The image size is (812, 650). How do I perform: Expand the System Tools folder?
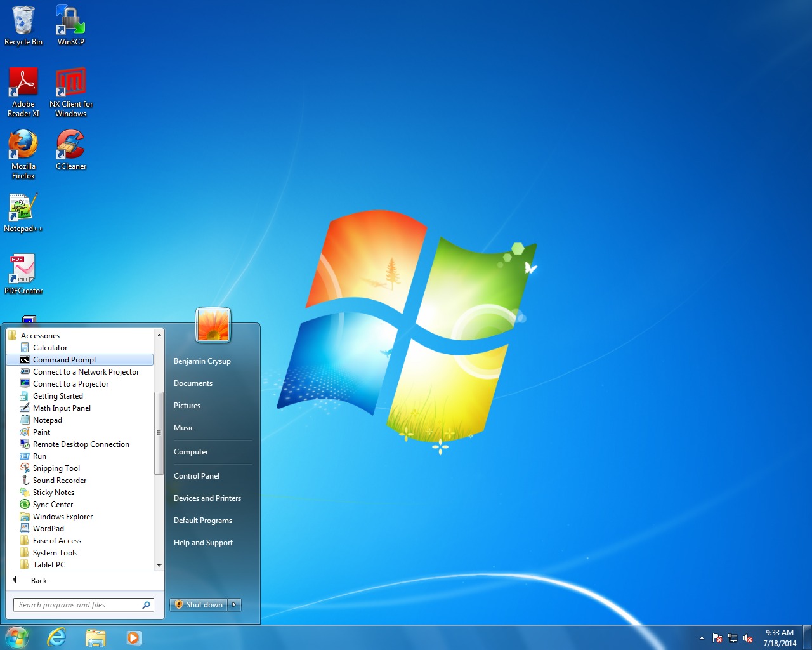point(55,553)
